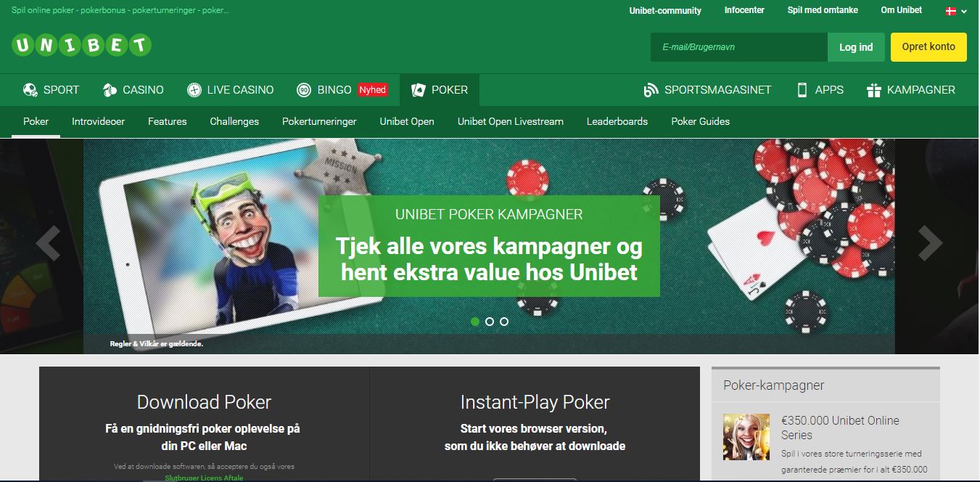
Task: Select the second carousel slide dot
Action: coord(490,321)
